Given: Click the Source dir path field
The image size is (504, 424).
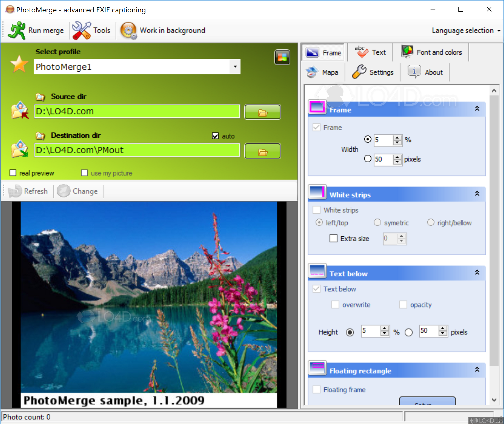Looking at the screenshot, I should point(137,111).
